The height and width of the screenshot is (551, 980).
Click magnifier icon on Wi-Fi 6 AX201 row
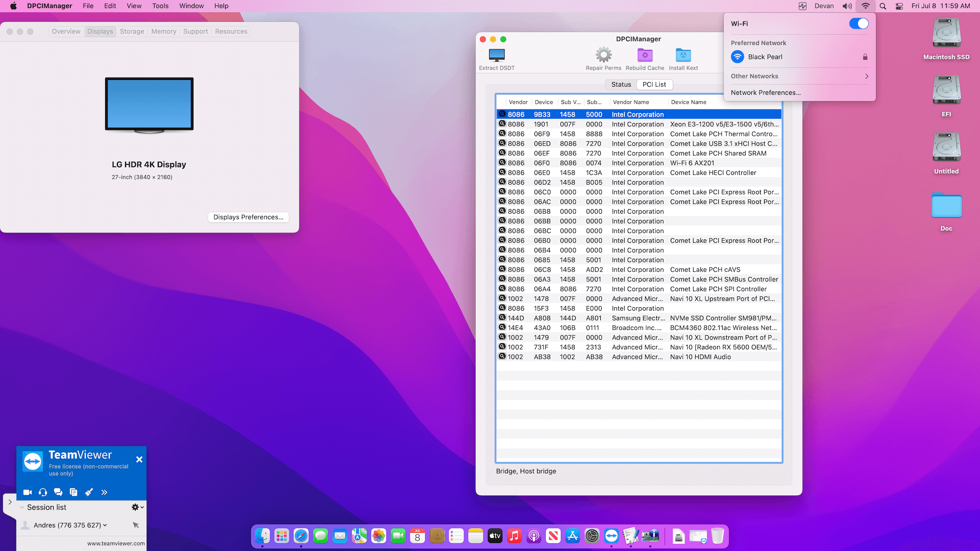point(502,163)
